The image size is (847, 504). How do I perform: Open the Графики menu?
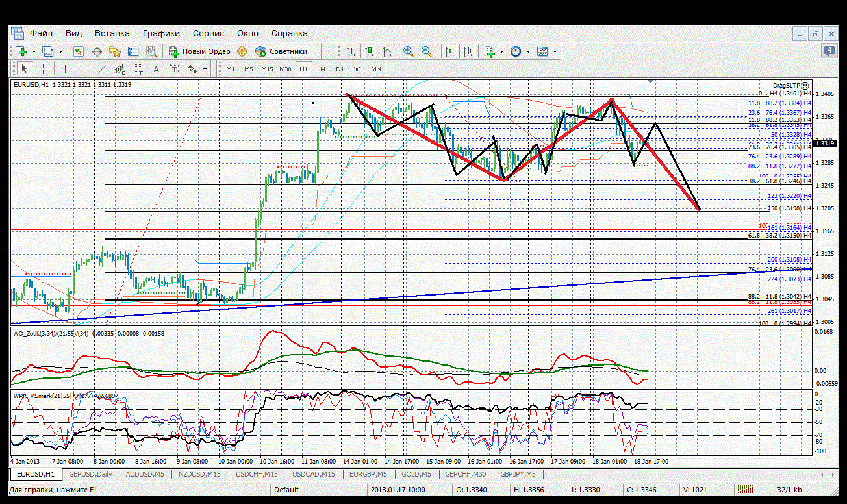[161, 33]
